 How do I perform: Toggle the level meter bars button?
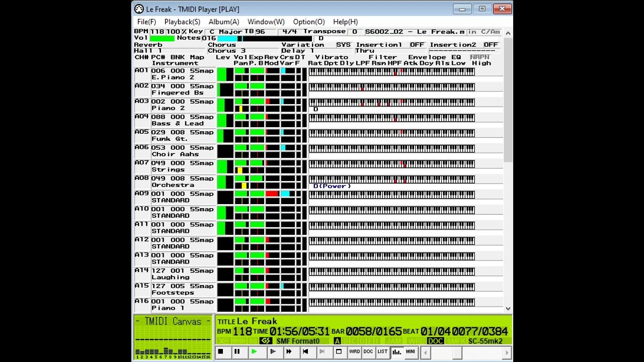396,351
